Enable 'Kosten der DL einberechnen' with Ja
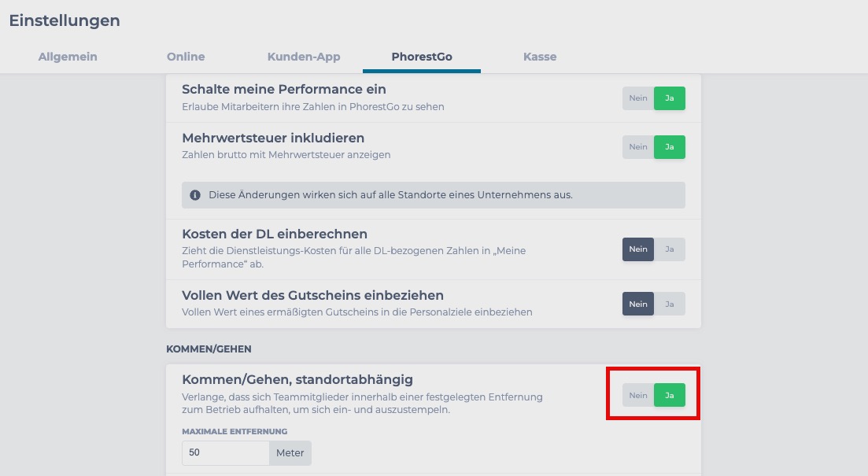The height and width of the screenshot is (476, 868). point(669,249)
